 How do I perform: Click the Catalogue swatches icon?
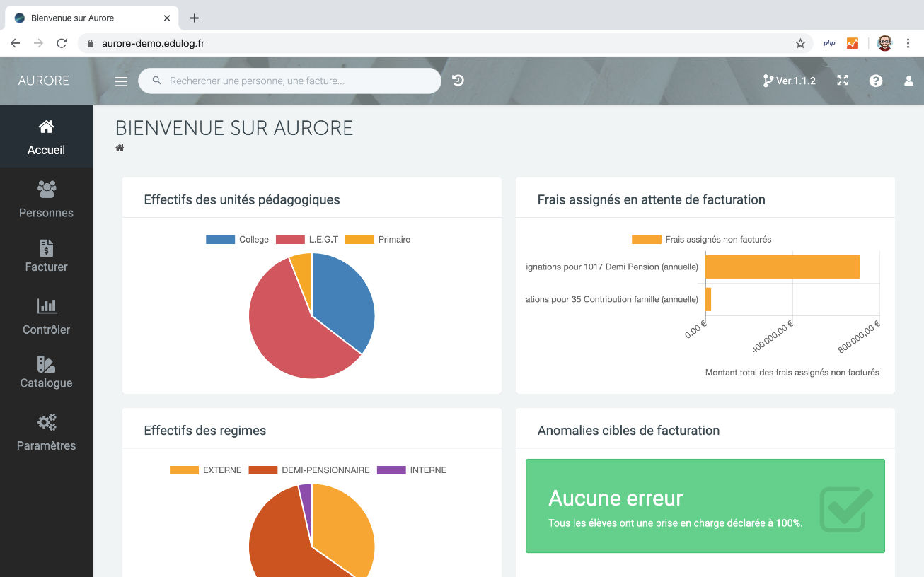click(x=46, y=364)
